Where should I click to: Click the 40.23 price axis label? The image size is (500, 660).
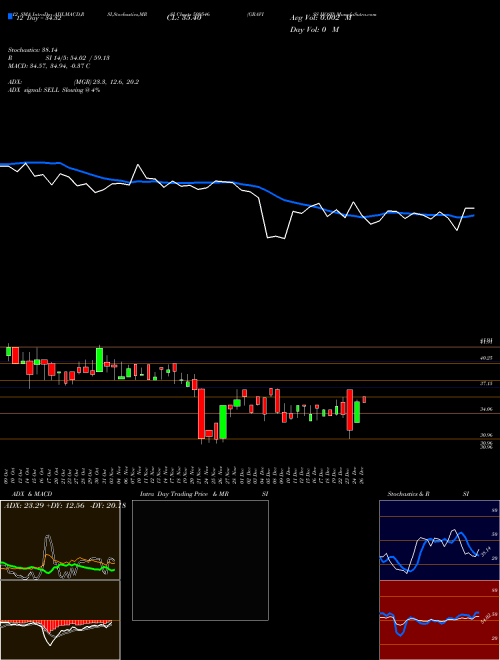click(487, 358)
